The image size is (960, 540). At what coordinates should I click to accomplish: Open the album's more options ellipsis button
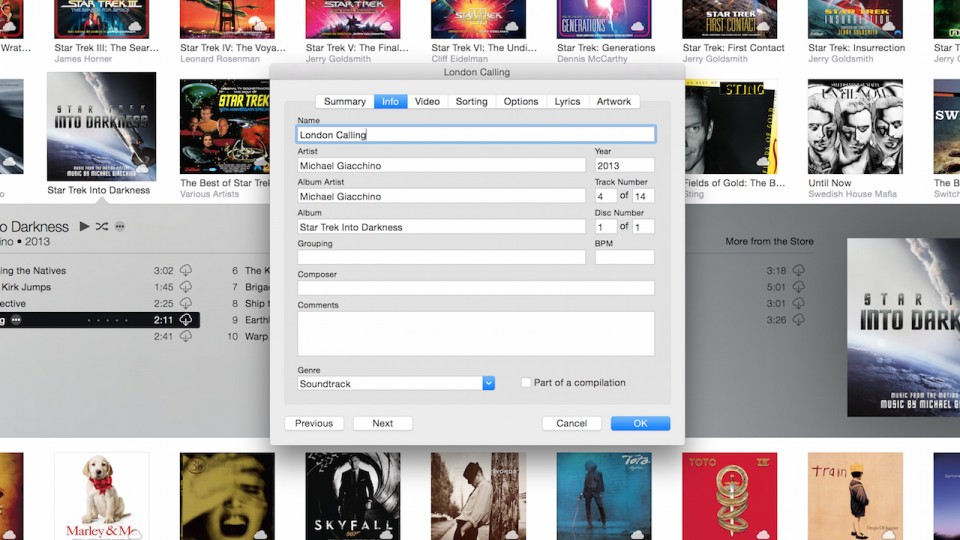[120, 227]
